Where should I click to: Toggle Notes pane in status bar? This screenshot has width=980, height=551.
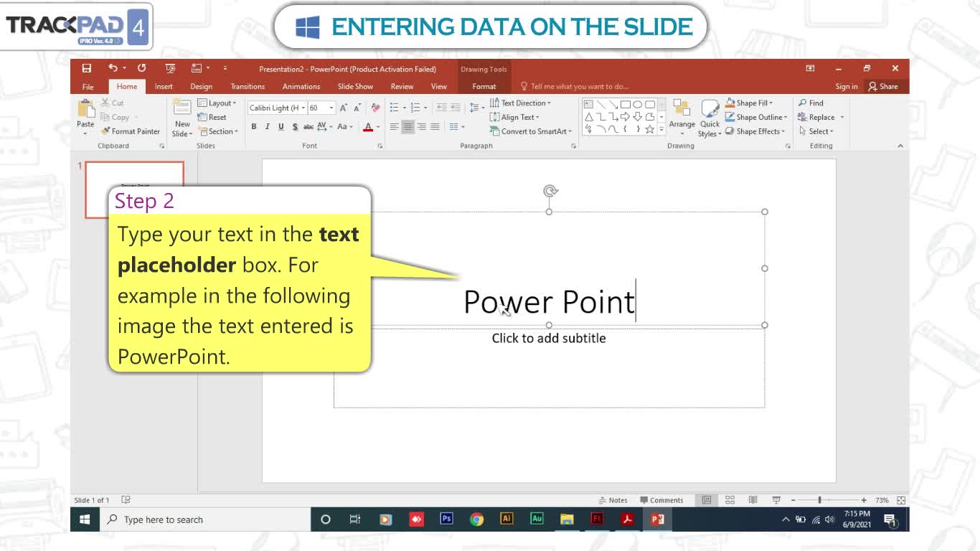click(x=613, y=500)
